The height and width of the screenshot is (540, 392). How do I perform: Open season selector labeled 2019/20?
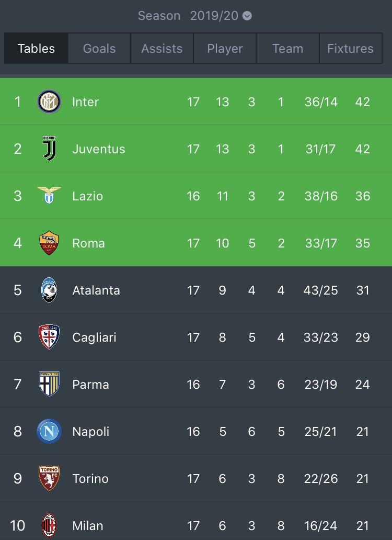click(x=214, y=16)
